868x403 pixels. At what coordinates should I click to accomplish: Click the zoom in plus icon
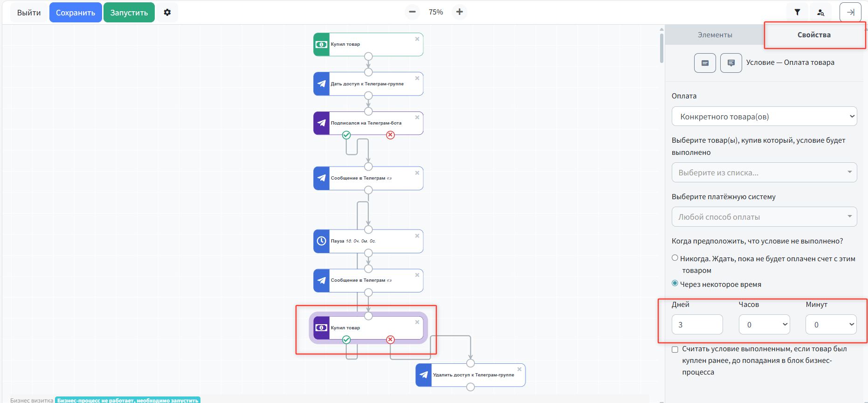pos(460,12)
